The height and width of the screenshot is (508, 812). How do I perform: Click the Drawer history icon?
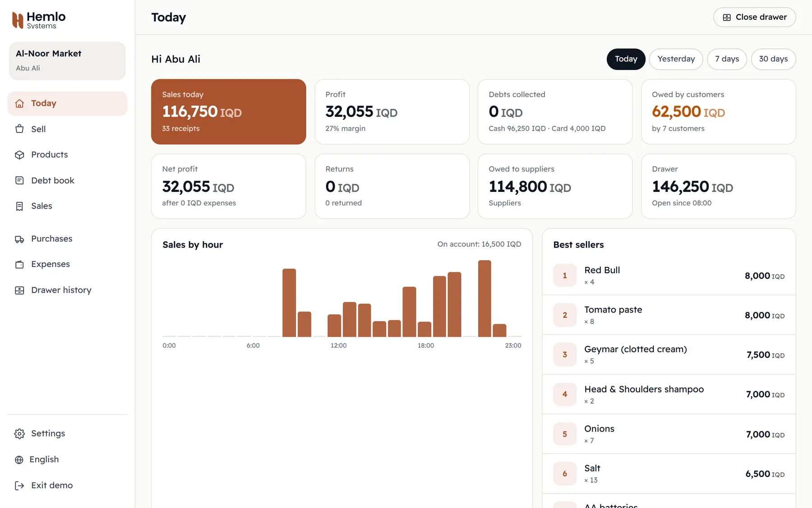coord(19,290)
